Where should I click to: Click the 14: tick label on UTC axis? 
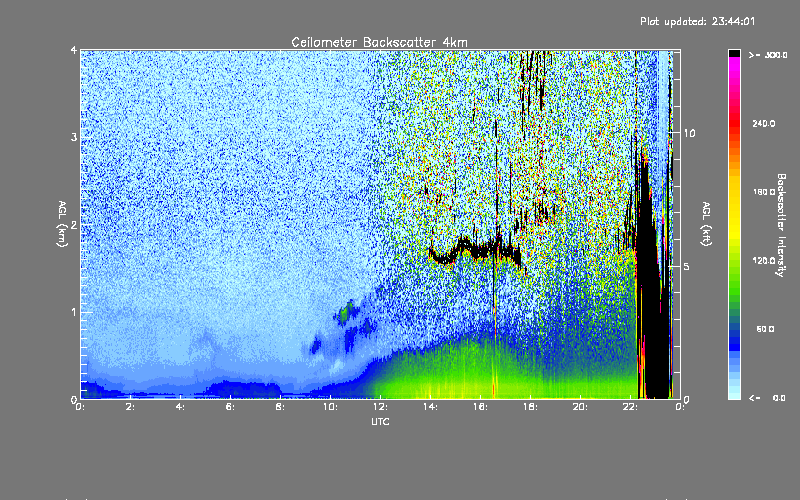[x=430, y=407]
